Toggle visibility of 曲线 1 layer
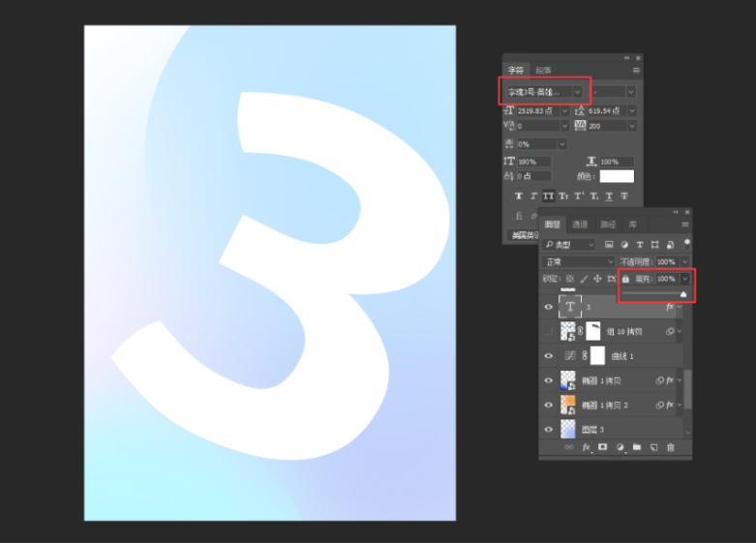 pos(549,356)
